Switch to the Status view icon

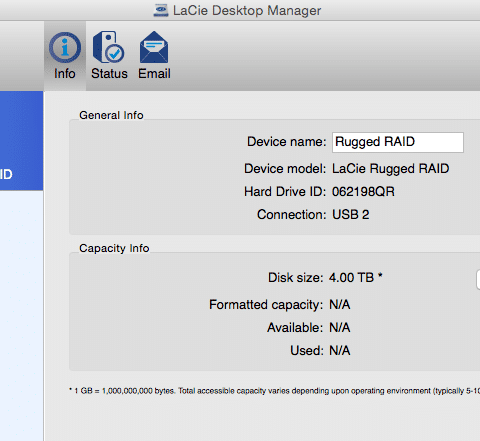point(109,55)
